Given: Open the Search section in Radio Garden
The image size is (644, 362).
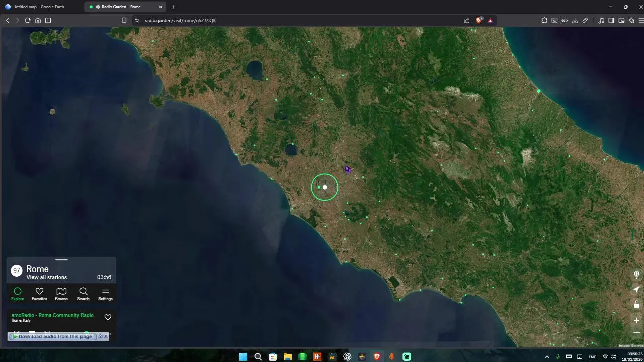Looking at the screenshot, I should 84,294.
